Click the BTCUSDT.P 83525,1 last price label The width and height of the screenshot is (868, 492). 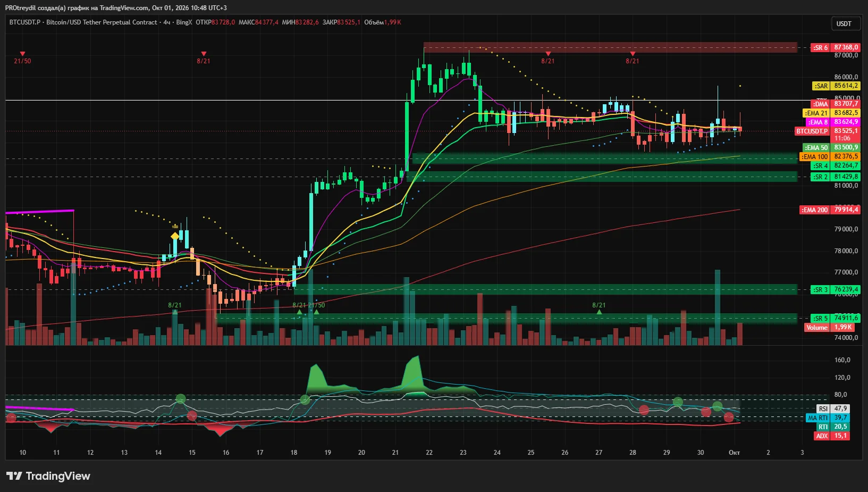[x=827, y=131]
